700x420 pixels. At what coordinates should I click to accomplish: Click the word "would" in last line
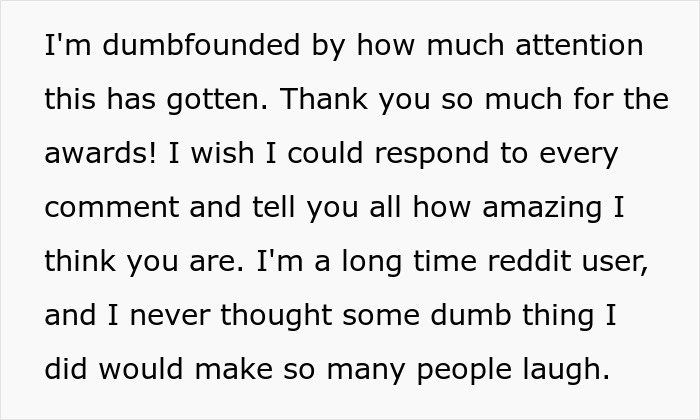[141, 369]
